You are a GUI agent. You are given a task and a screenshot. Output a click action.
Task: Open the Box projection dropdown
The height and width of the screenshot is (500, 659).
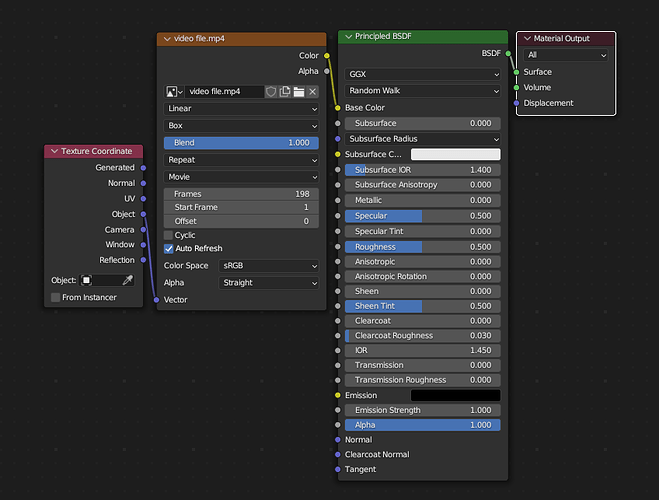(x=241, y=126)
